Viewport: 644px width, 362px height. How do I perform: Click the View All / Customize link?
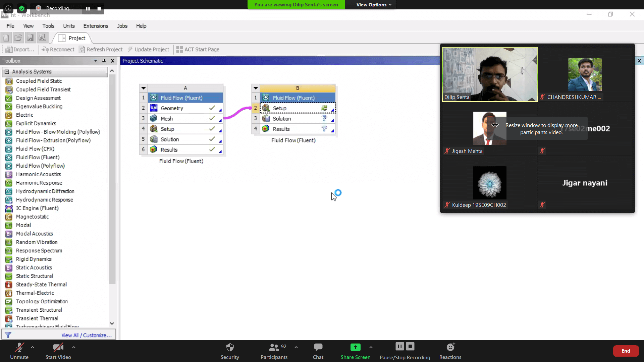click(87, 335)
